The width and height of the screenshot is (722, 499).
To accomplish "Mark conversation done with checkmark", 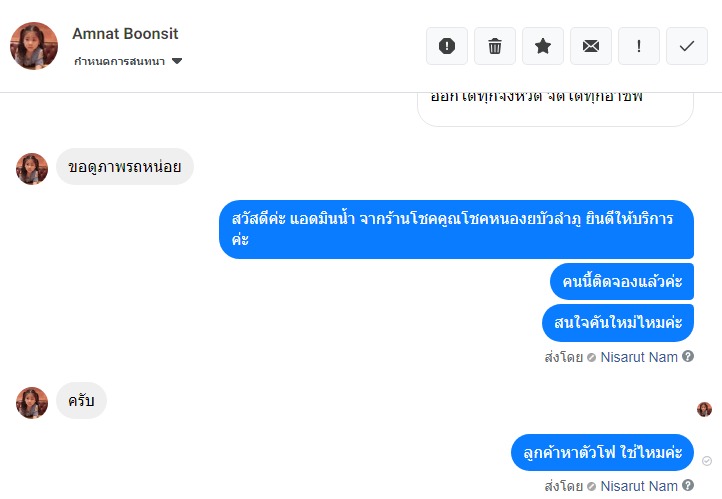I will click(x=687, y=46).
